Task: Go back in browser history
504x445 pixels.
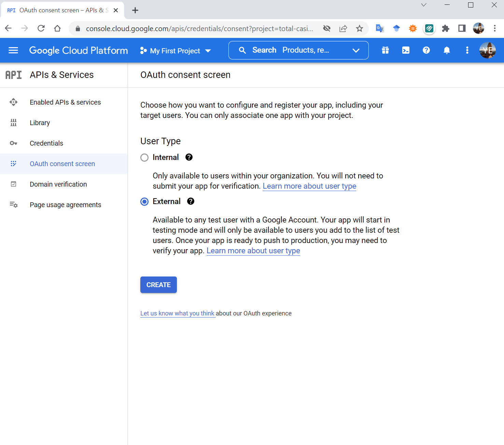Action: (8, 28)
